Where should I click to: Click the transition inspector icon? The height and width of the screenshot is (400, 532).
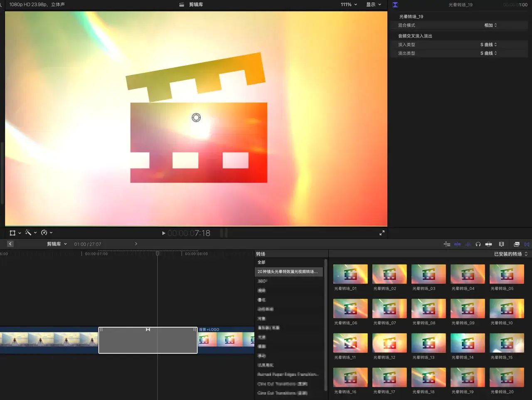(x=395, y=5)
